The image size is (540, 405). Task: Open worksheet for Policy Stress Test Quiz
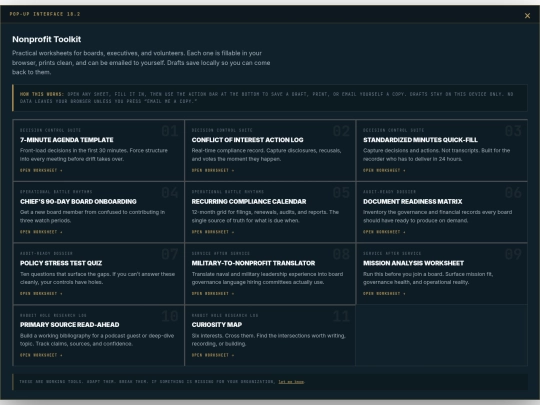point(41,293)
